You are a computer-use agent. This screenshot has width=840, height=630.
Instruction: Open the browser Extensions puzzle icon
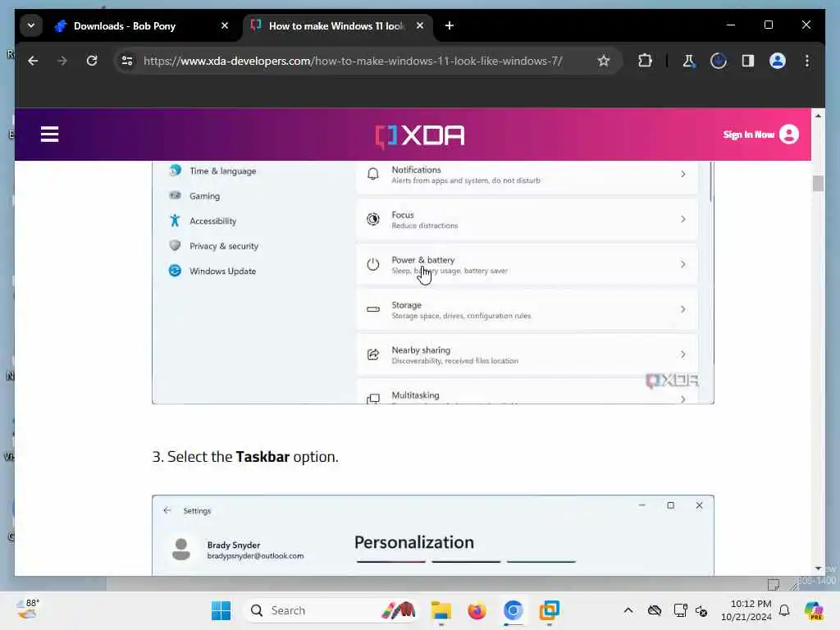pos(645,61)
